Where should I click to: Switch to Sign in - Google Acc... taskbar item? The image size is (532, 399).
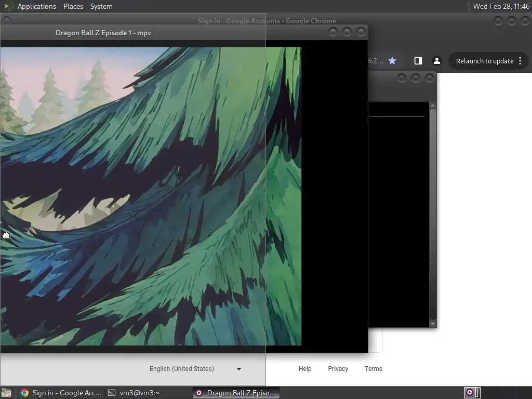click(x=61, y=393)
